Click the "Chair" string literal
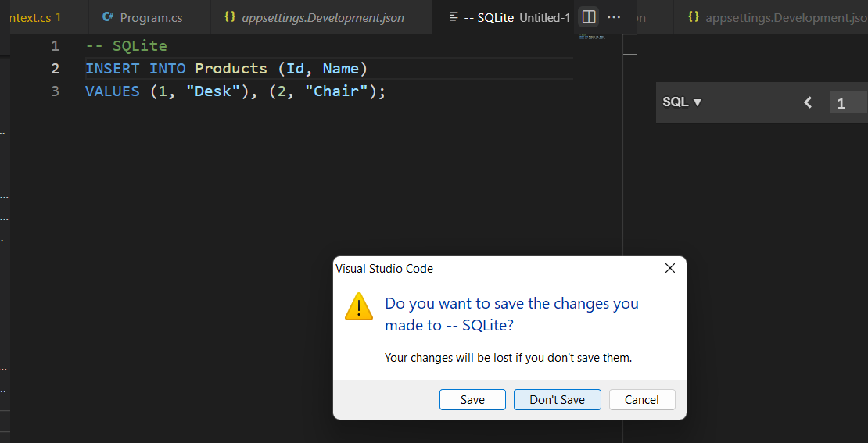Image resolution: width=868 pixels, height=443 pixels. [336, 91]
